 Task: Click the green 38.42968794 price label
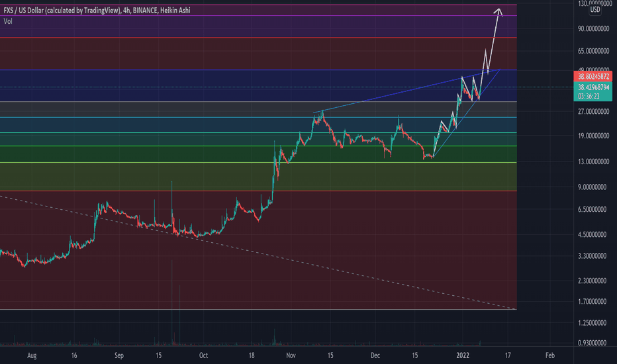(593, 87)
